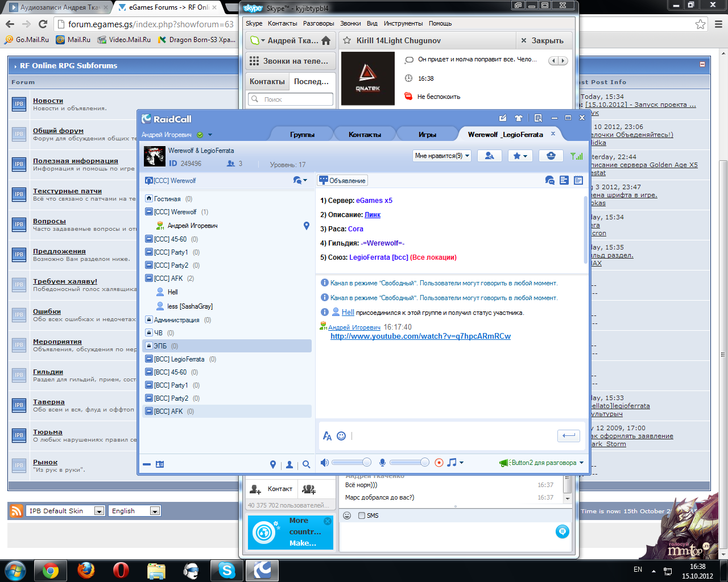Mute the RaidCall microphone icon
The image size is (728, 582).
(x=383, y=463)
